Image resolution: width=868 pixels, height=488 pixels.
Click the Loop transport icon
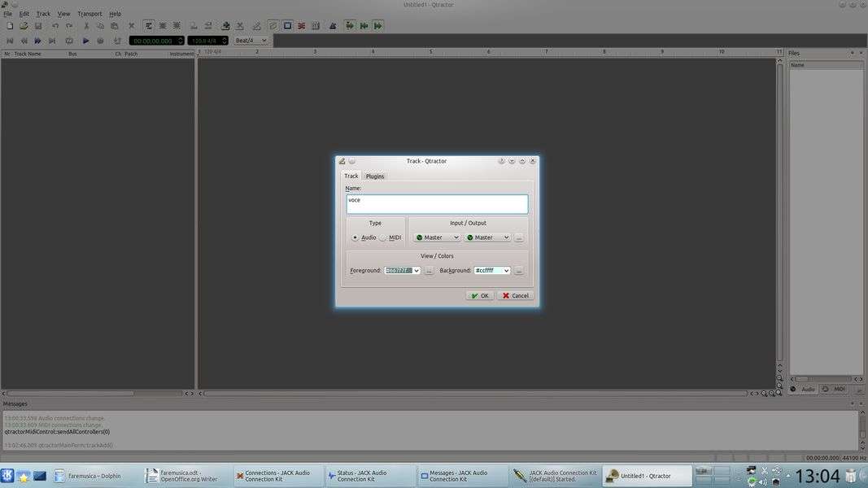69,41
